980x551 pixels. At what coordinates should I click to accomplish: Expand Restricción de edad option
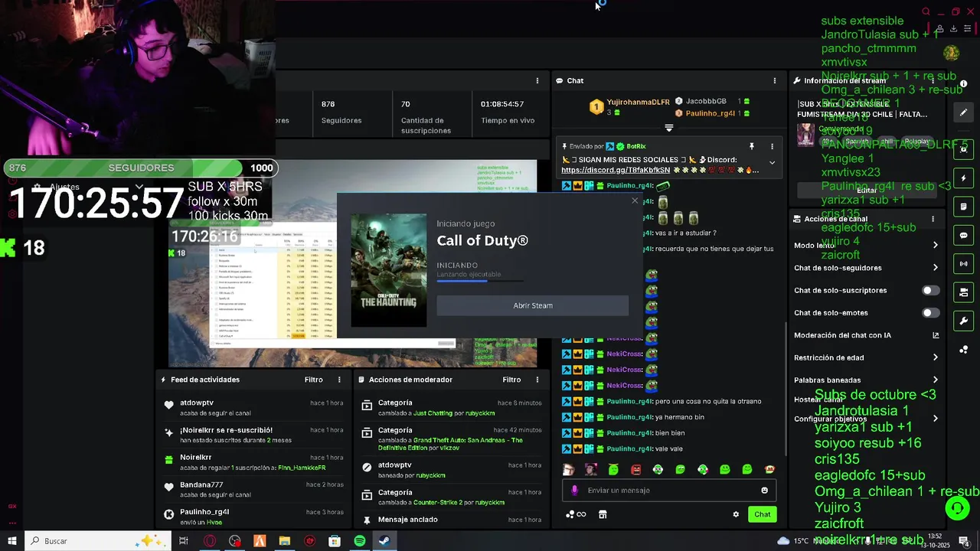(935, 357)
